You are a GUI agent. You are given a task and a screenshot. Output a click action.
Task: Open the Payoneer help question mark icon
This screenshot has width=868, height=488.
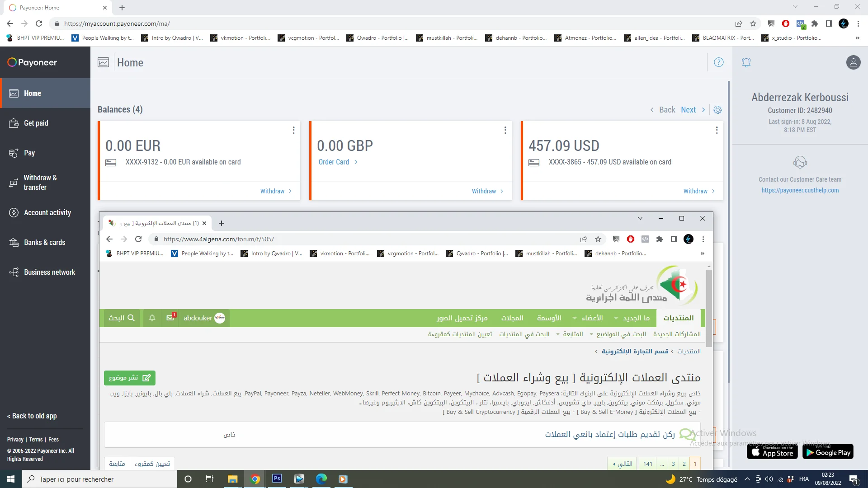coord(718,62)
